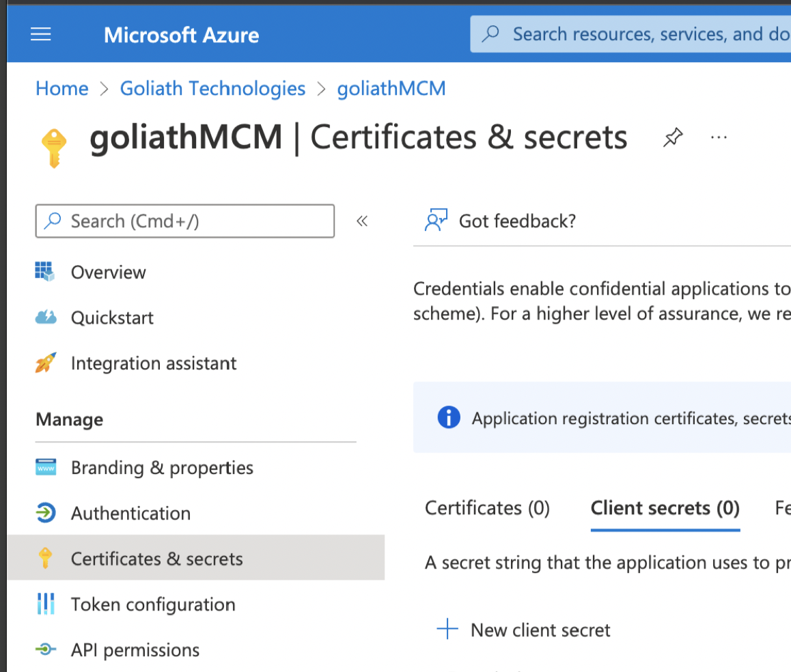Click the Manage section heading
The width and height of the screenshot is (791, 672).
(x=69, y=420)
